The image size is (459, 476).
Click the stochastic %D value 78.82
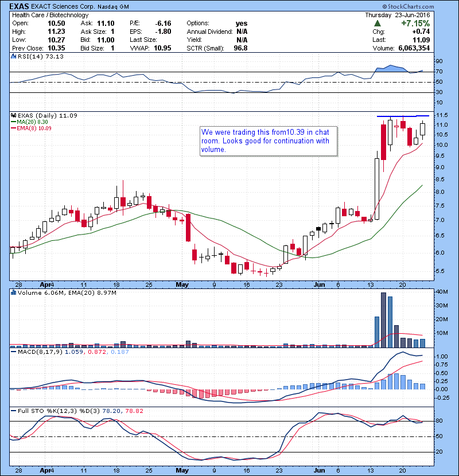[134, 411]
